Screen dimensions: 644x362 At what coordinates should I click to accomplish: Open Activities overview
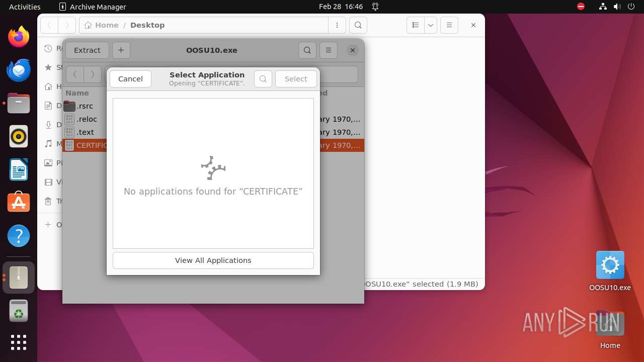[25, 7]
